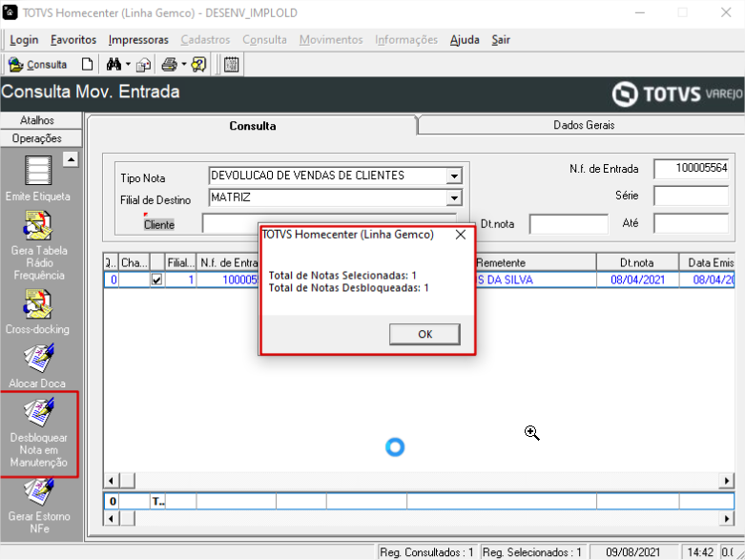Click the grid scroll right arrow
This screenshot has width=745, height=560.
coord(727,481)
